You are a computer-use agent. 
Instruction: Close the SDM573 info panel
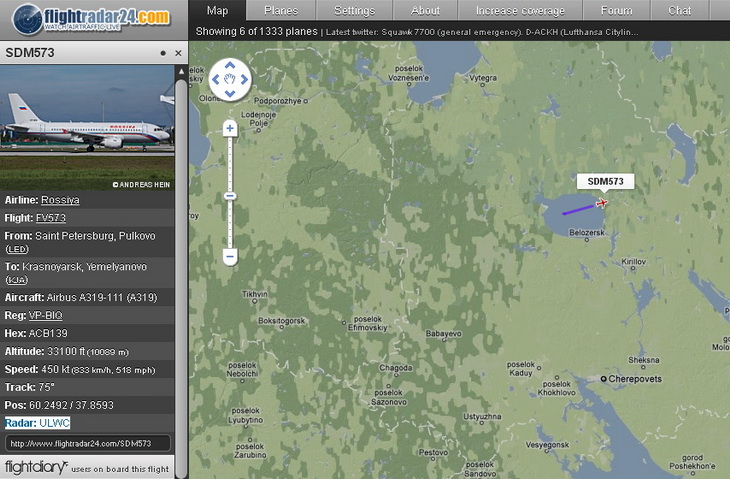pyautogui.click(x=178, y=53)
